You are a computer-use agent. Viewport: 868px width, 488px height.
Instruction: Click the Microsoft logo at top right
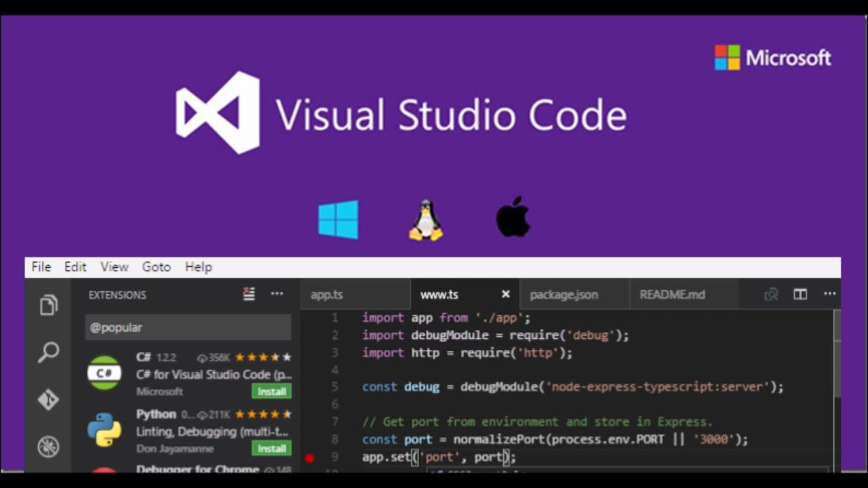pyautogui.click(x=773, y=58)
